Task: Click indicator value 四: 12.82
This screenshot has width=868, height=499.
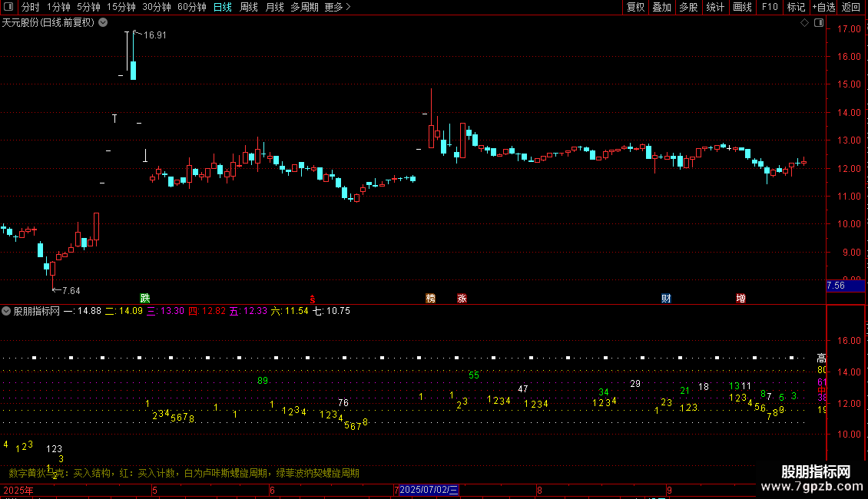Action: point(207,311)
